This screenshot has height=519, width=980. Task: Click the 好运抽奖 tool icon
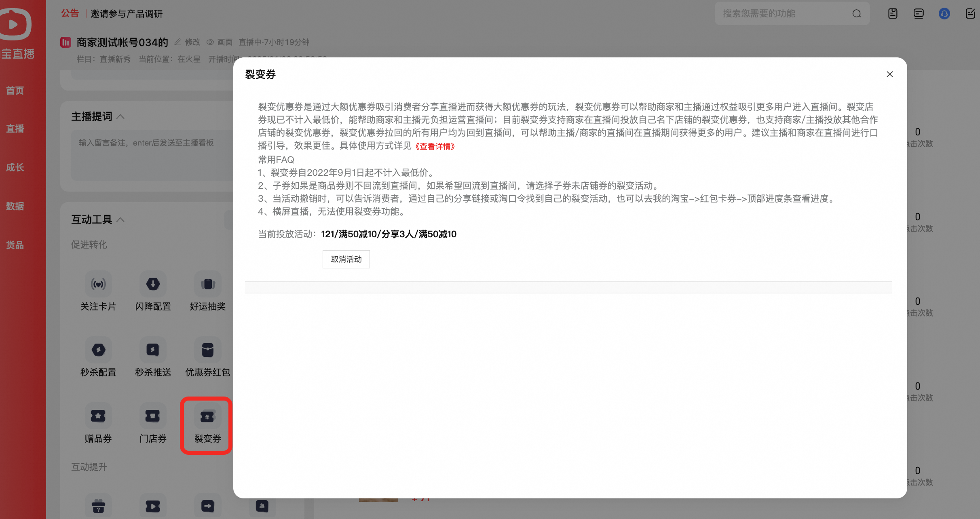[207, 284]
